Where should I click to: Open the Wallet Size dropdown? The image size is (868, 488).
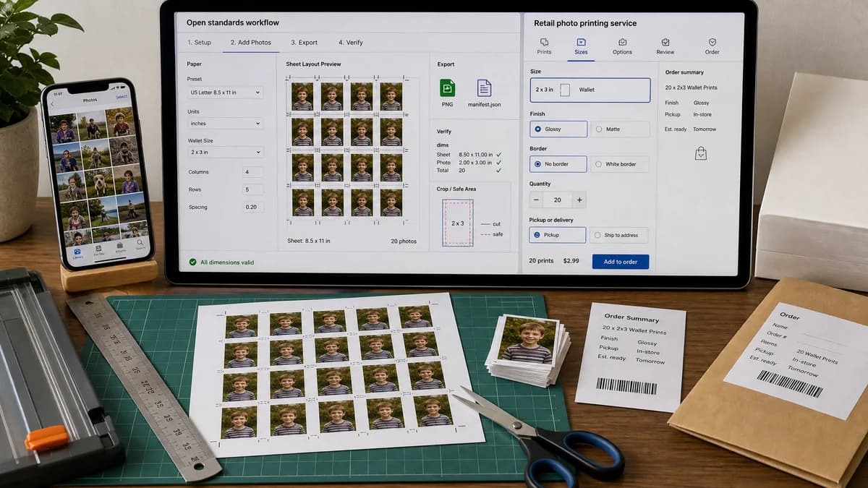tap(225, 153)
